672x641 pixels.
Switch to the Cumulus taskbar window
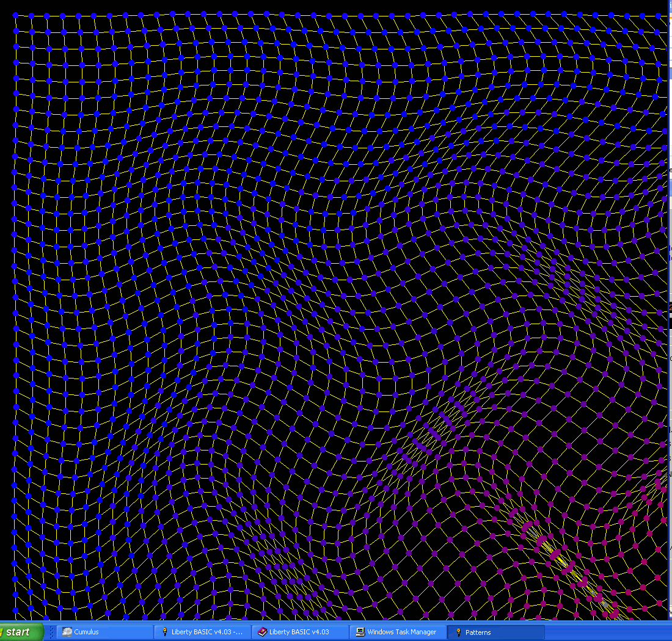click(105, 632)
